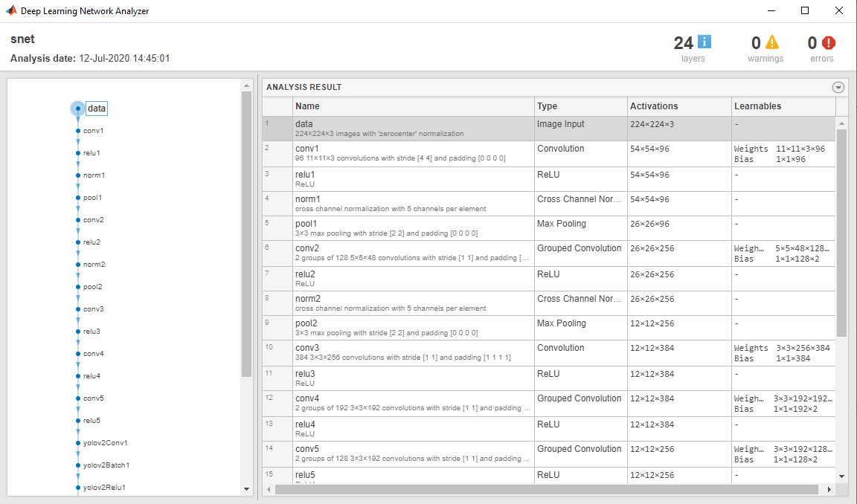Click the graph panel vertical scrollbar thumb

tap(246, 234)
